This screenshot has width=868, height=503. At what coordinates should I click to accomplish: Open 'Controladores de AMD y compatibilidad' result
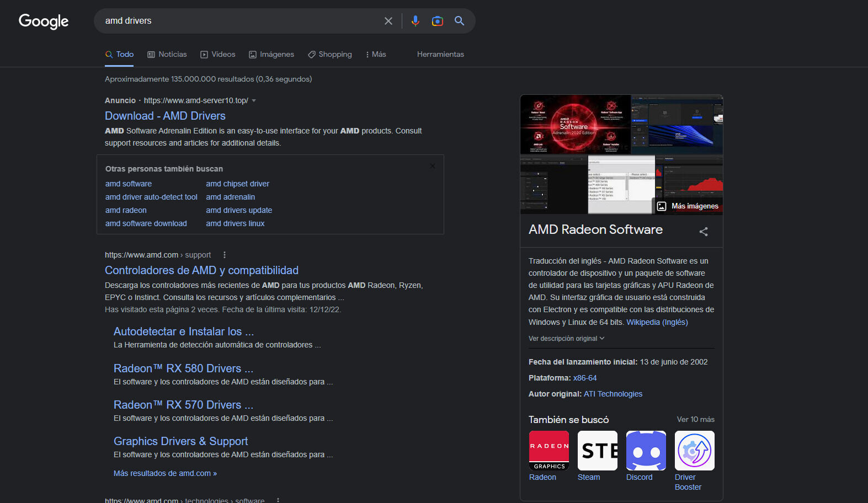point(201,270)
